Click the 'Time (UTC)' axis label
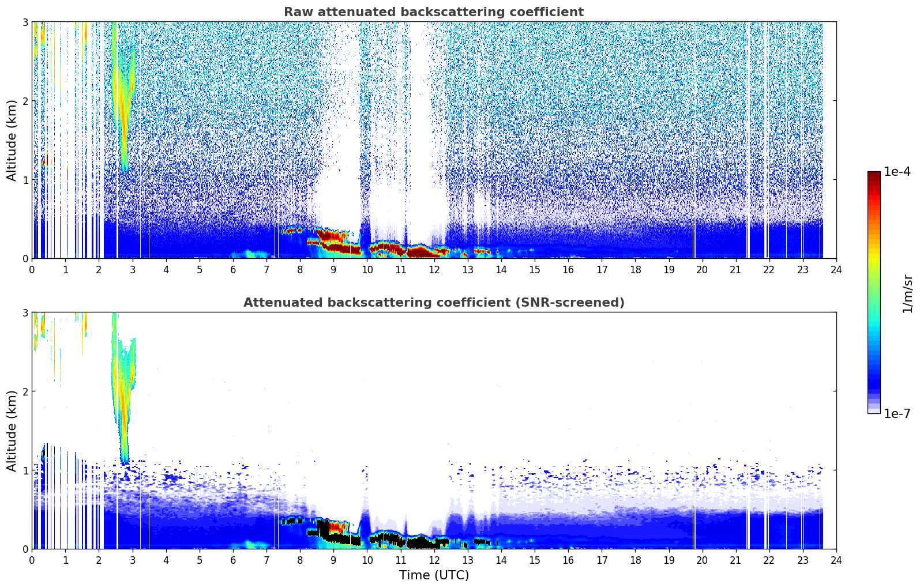Viewport: 920px width, 588px height. (434, 575)
